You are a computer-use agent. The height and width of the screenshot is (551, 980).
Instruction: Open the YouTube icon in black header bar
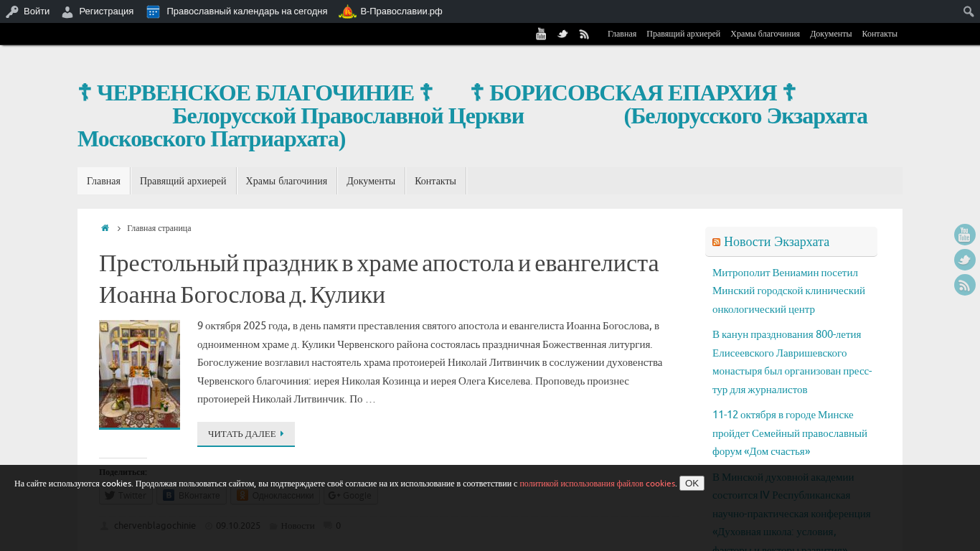[541, 34]
